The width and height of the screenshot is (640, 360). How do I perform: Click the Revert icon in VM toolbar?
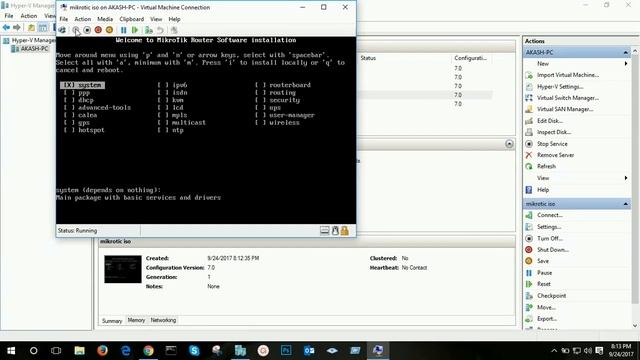coord(160,30)
